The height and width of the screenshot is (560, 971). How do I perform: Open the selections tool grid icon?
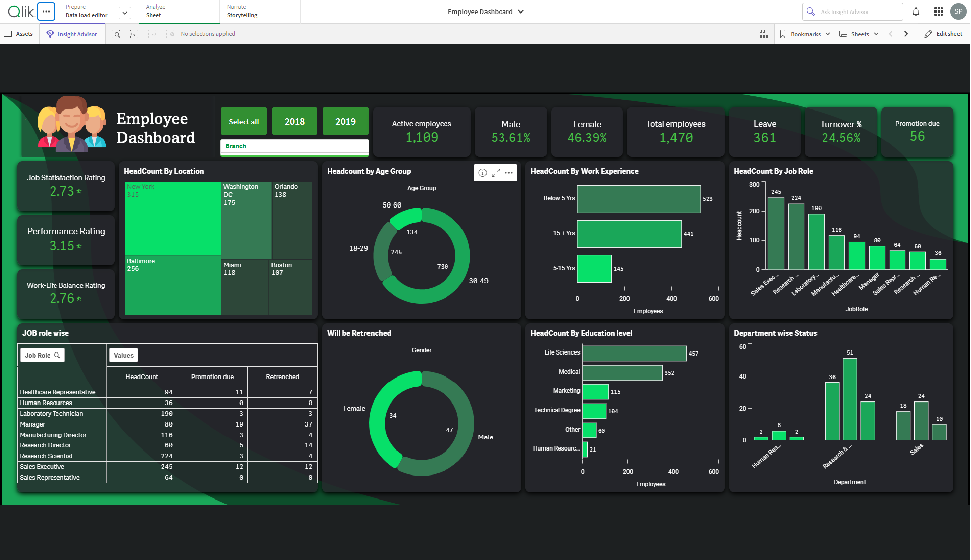(x=764, y=34)
